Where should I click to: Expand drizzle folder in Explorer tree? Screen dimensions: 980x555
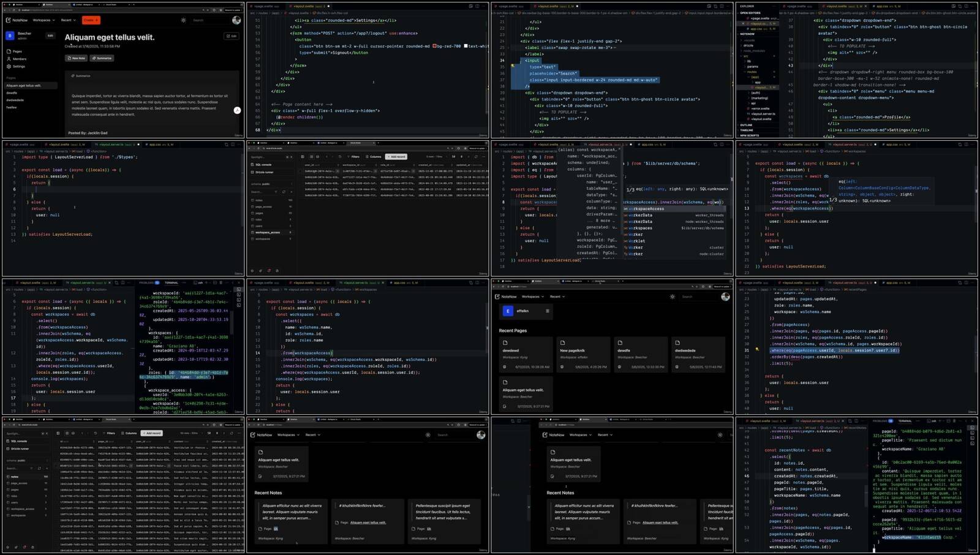click(x=748, y=45)
